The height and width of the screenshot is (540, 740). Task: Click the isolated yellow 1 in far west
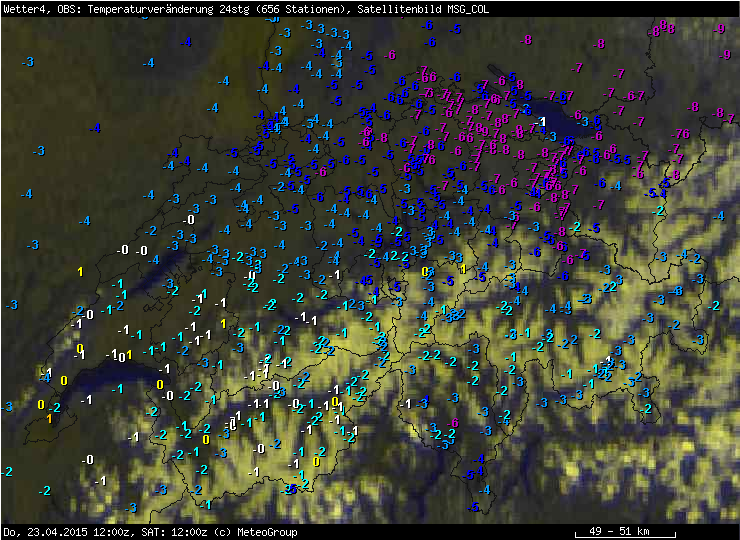pos(80,271)
